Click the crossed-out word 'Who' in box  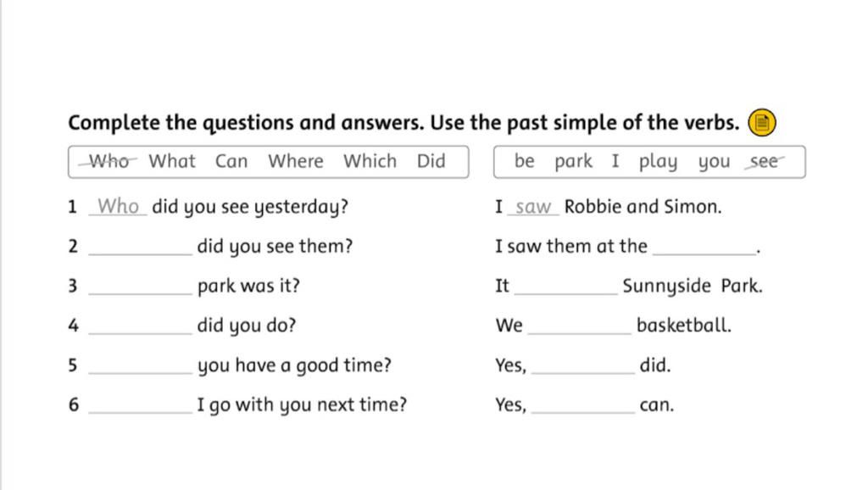click(108, 161)
